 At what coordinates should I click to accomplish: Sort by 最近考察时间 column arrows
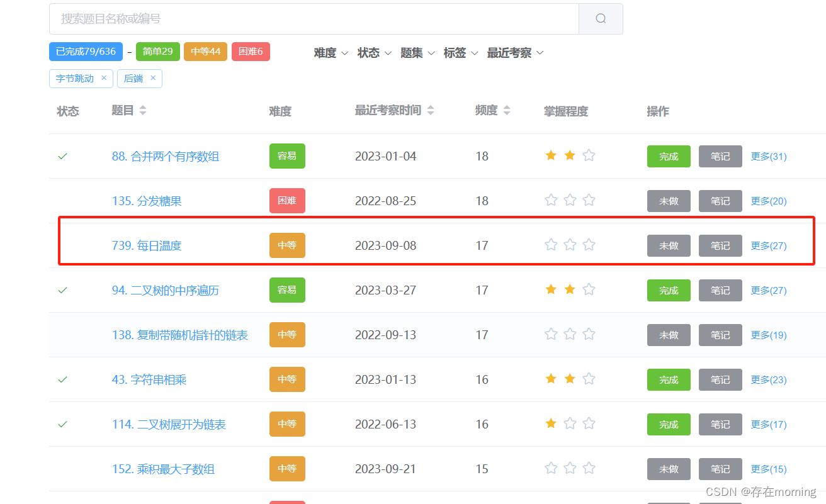(431, 110)
